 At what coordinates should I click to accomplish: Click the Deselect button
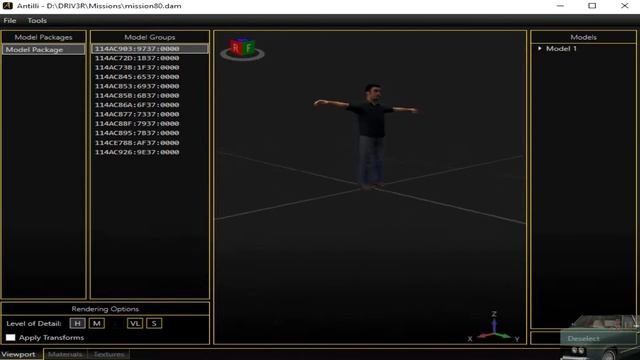(x=583, y=338)
